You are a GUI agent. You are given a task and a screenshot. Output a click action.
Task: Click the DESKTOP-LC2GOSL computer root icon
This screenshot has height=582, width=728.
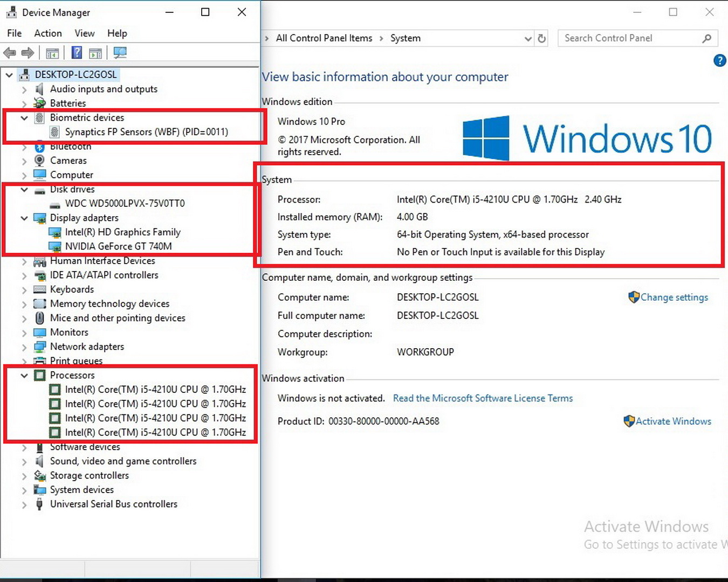[24, 74]
